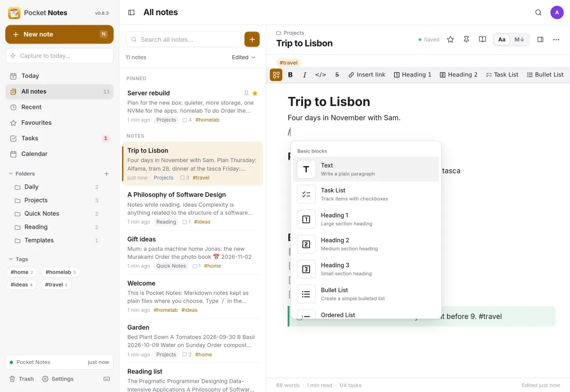The width and height of the screenshot is (570, 392).
Task: Click Insert link in the toolbar
Action: [367, 75]
